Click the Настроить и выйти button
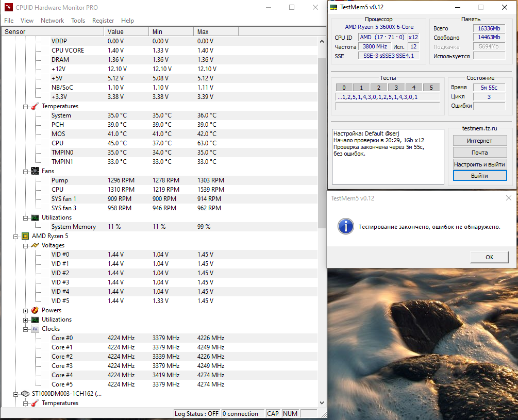Screen dimensions: 518x420 (x=480, y=164)
